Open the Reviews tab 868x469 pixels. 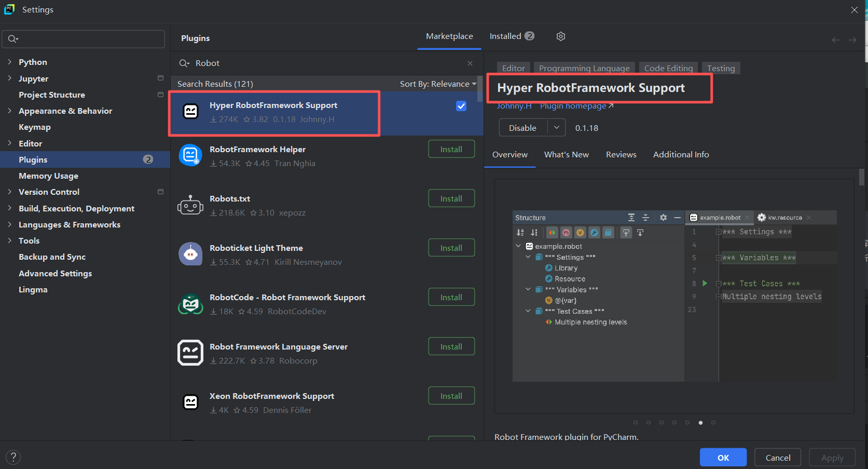pos(621,154)
